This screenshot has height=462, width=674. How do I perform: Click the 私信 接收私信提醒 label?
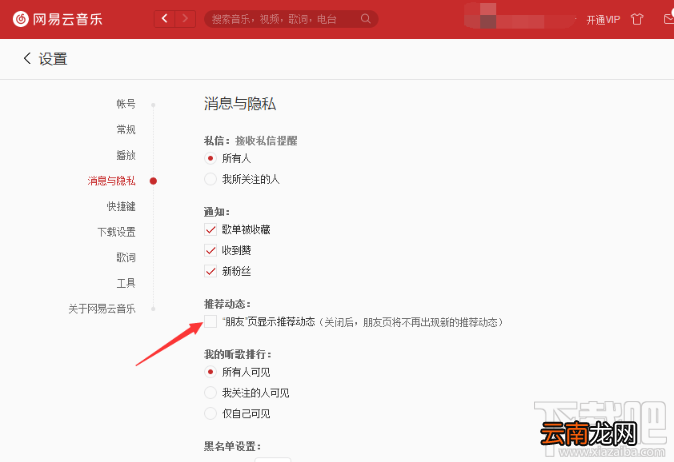(251, 141)
